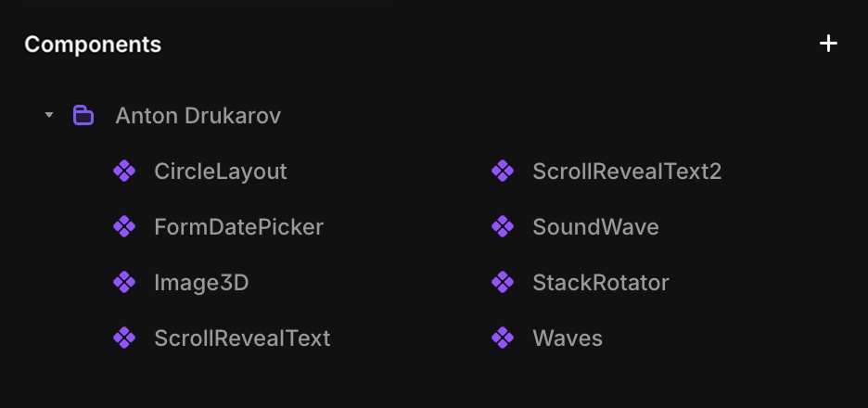Select the Anton Drukarov folder label
Viewport: 868px width, 408px height.
pos(198,116)
